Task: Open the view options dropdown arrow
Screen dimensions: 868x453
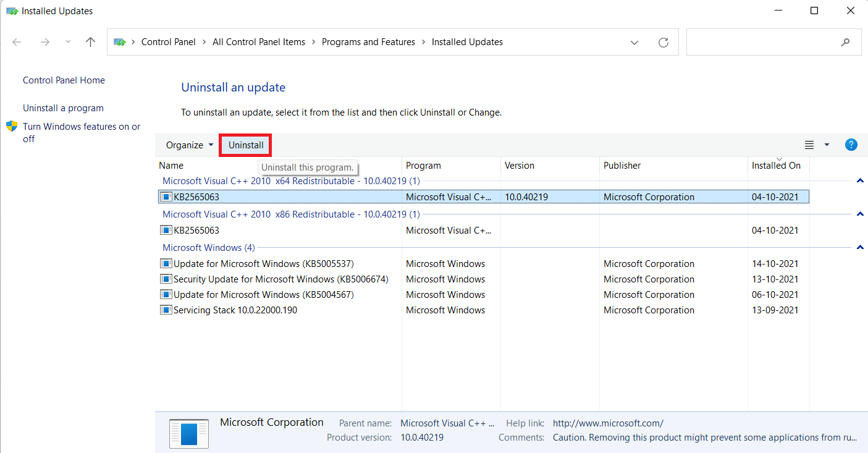Action: (x=827, y=145)
